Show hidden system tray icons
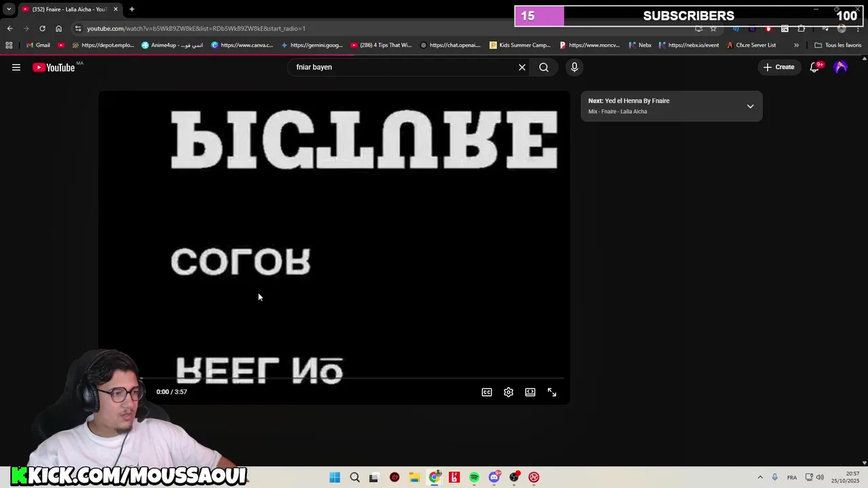The height and width of the screenshot is (488, 868). [x=760, y=477]
